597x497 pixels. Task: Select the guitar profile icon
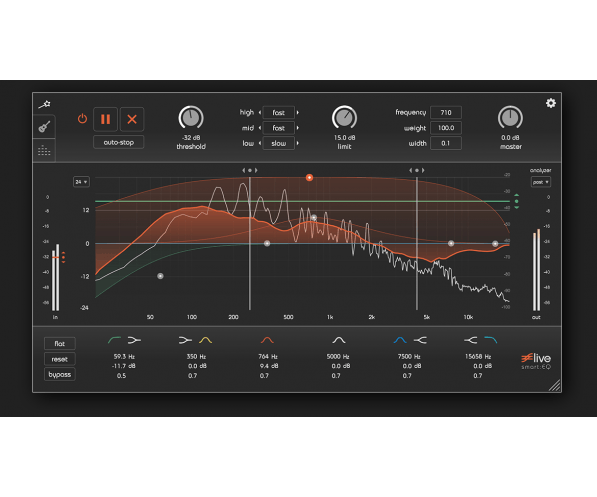(45, 126)
